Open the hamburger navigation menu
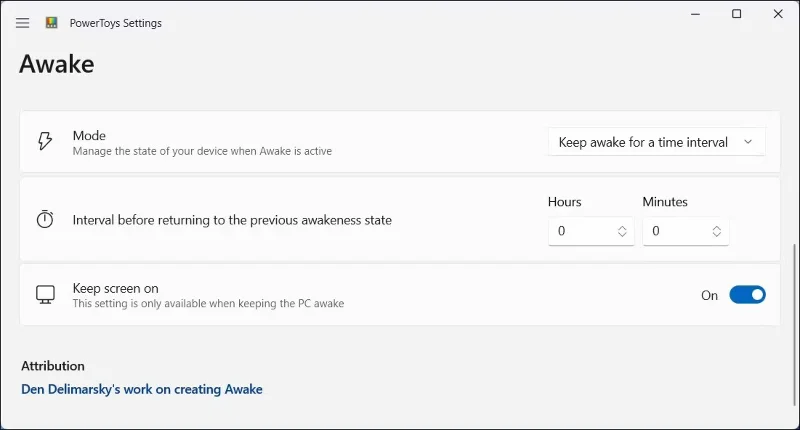Screen dimensions: 800x430 coord(23,23)
